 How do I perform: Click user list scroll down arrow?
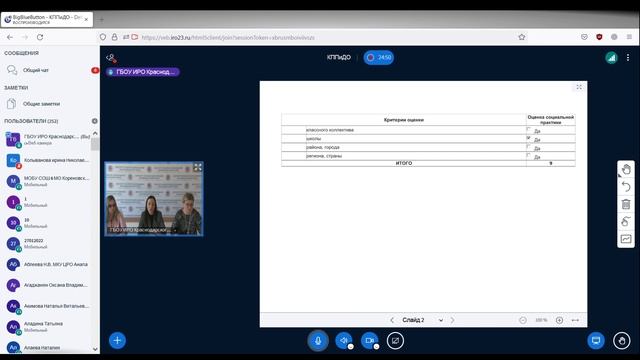(95, 349)
